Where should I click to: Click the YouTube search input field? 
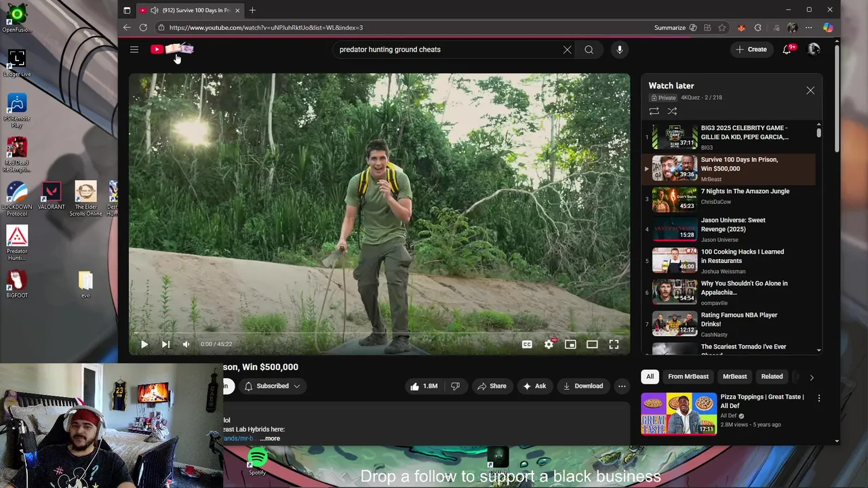pos(448,49)
